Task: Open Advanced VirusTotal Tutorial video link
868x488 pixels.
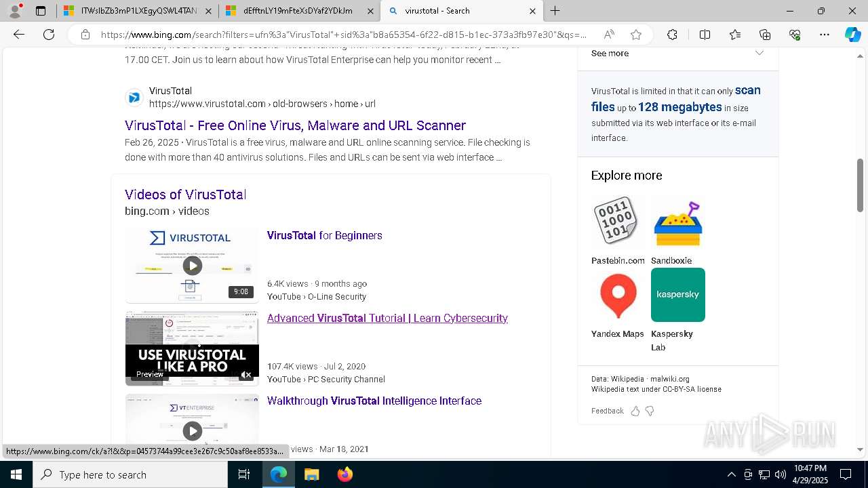Action: point(387,318)
